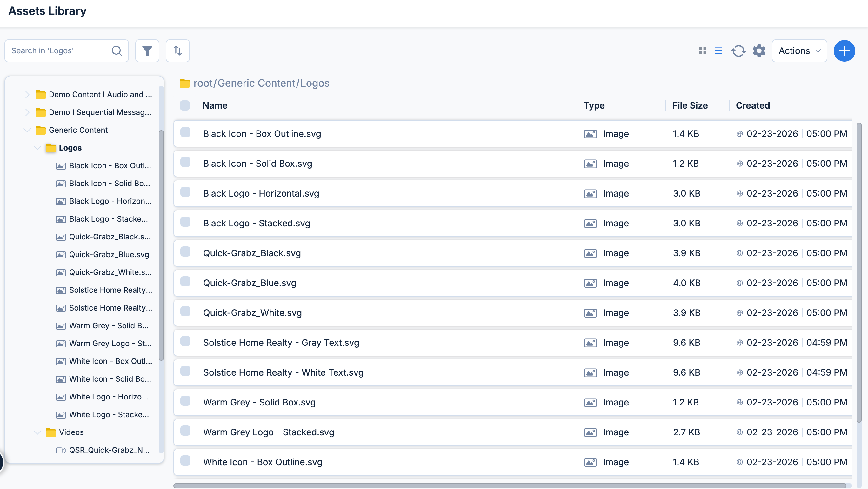Screen dimensions: 868x489
Task: Click image icon in Black Logo - Horizontal.svg row
Action: tap(590, 194)
